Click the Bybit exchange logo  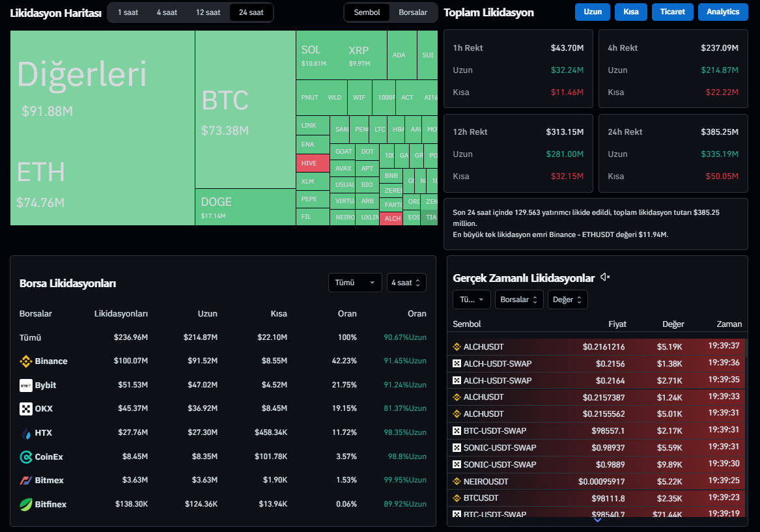coord(25,385)
